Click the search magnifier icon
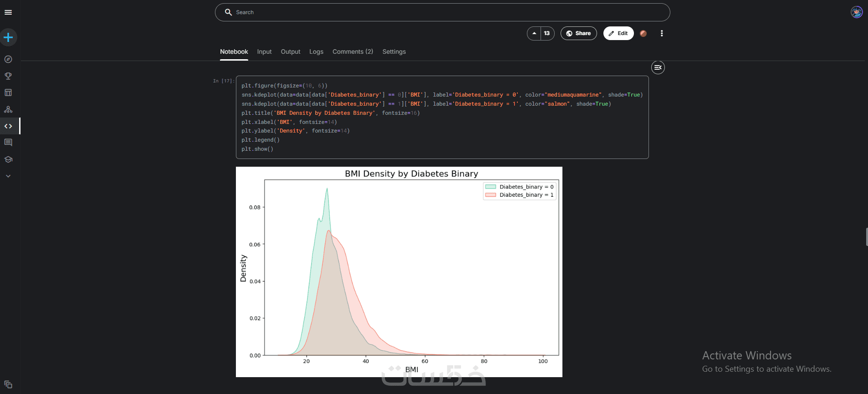This screenshot has width=868, height=394. pos(228,12)
